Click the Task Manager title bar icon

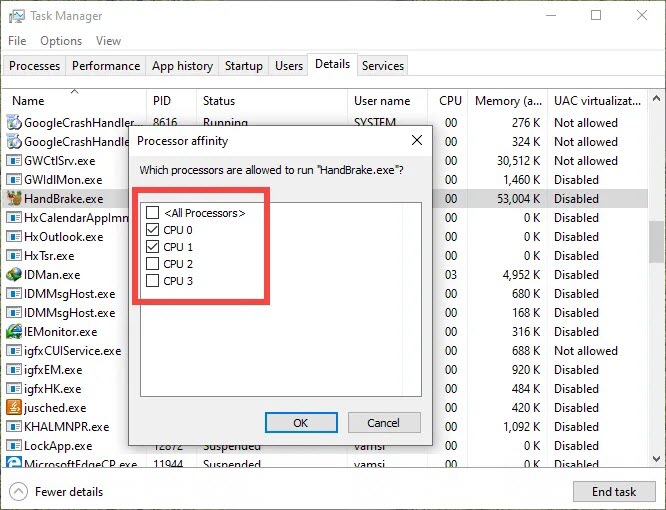(x=17, y=16)
